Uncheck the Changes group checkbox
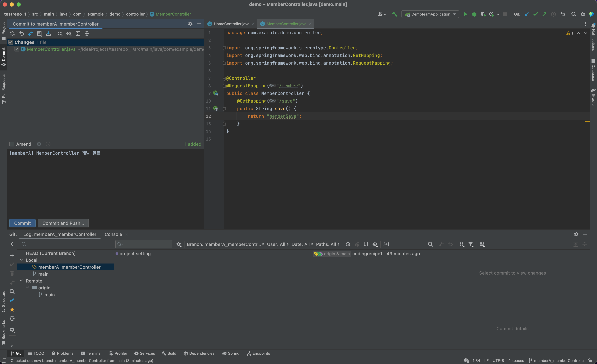The image size is (597, 364). pyautogui.click(x=11, y=42)
